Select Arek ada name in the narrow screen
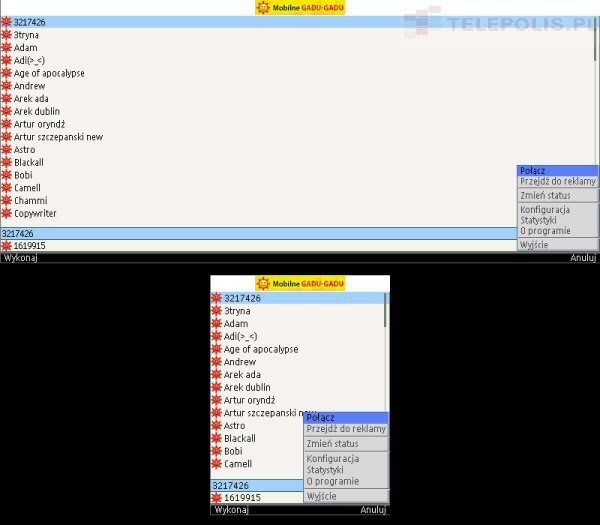This screenshot has height=525, width=600. 242,374
